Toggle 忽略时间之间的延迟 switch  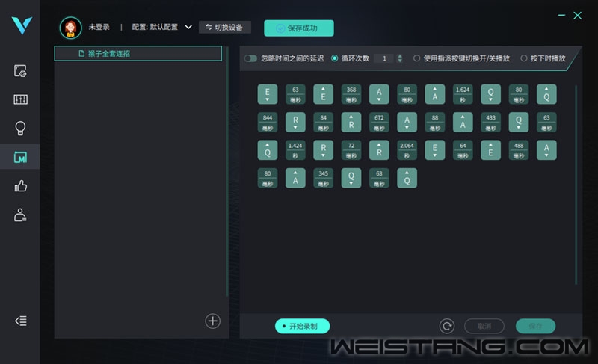coord(250,58)
